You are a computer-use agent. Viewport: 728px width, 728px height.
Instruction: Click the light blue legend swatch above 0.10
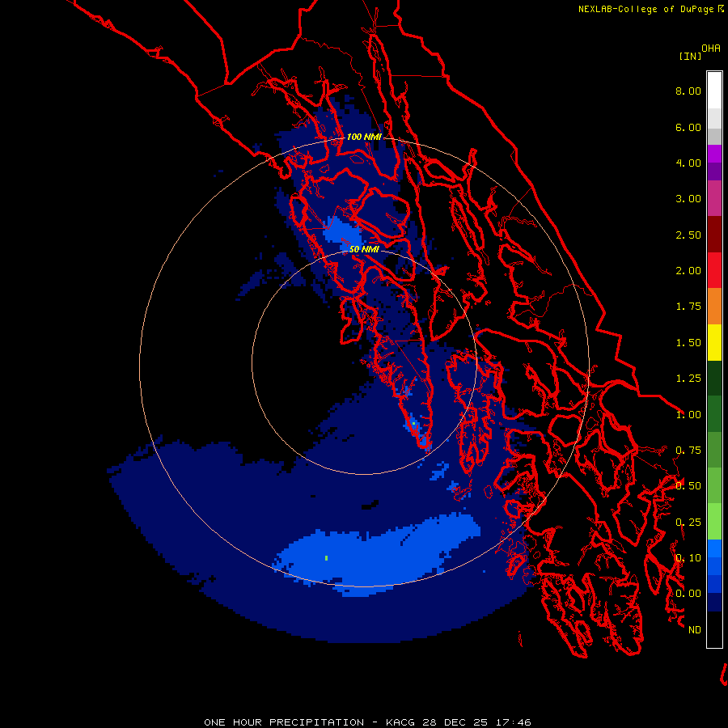pos(714,548)
